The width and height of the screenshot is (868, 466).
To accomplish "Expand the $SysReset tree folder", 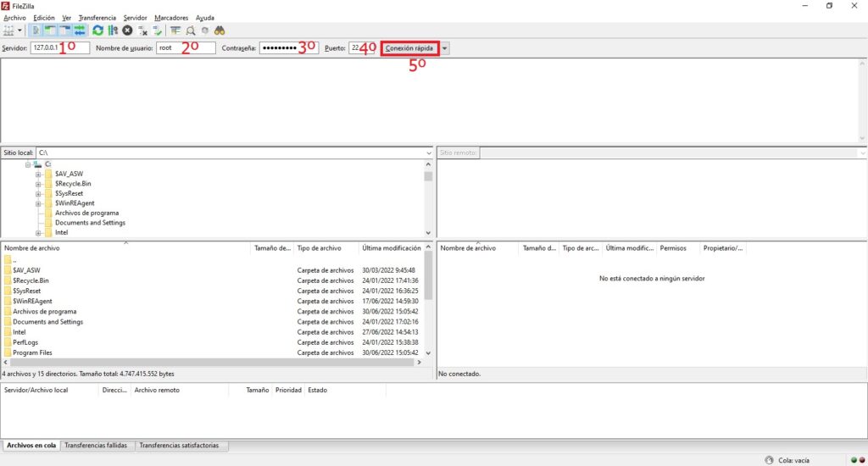I will pos(38,194).
